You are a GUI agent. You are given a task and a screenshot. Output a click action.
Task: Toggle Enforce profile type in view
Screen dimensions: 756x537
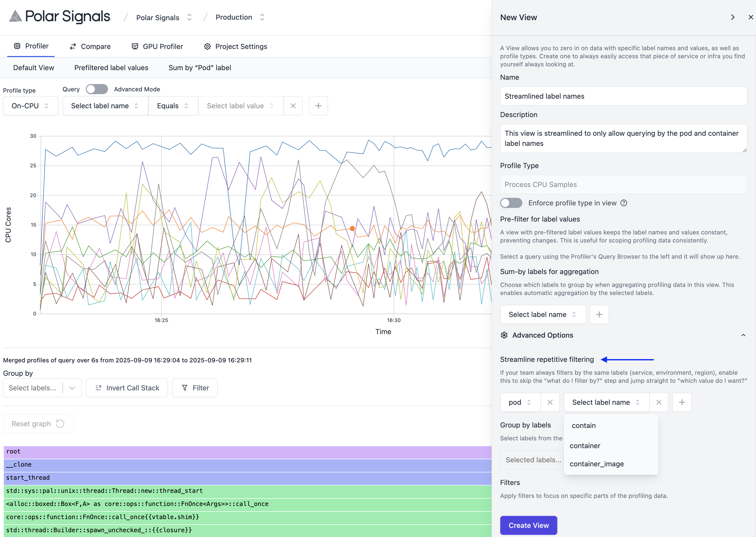tap(511, 203)
